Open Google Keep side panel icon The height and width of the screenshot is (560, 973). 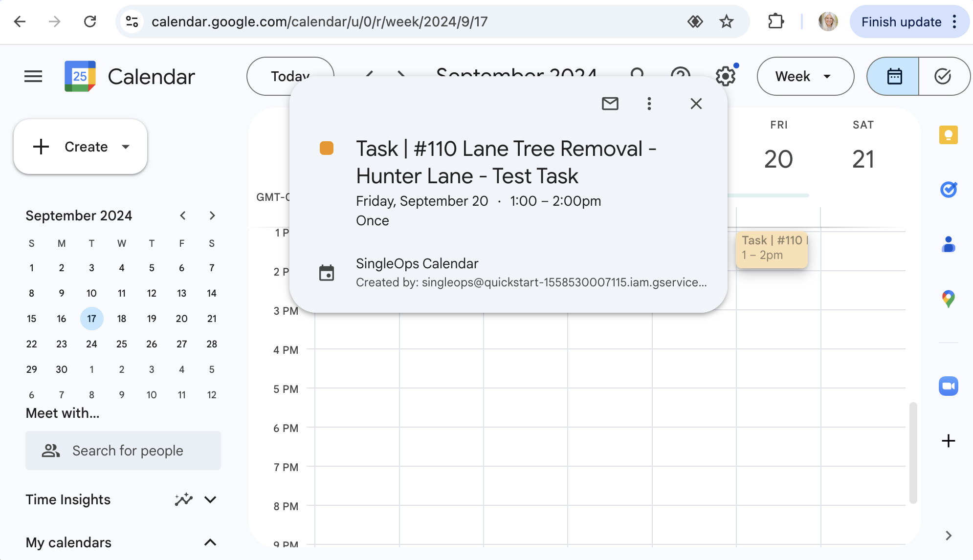point(948,135)
